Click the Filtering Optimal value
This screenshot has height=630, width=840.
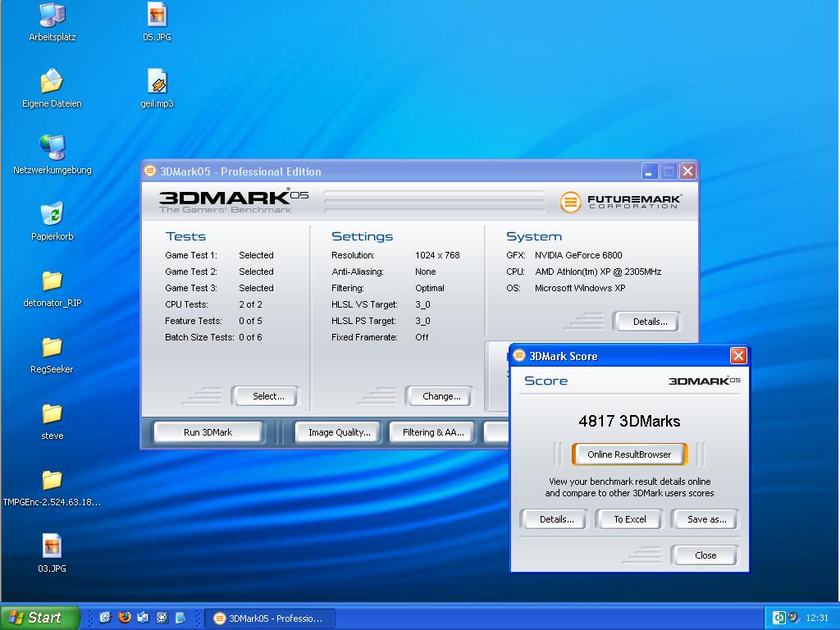(x=430, y=288)
